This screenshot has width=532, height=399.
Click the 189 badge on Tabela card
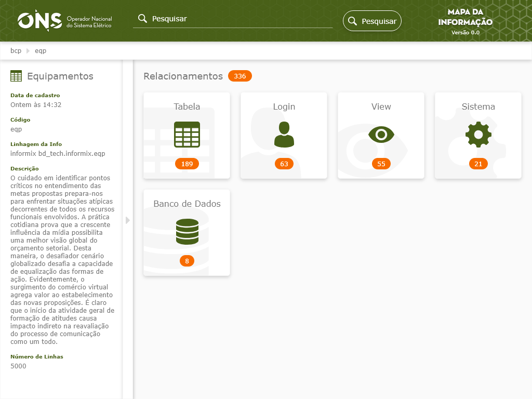click(x=187, y=164)
